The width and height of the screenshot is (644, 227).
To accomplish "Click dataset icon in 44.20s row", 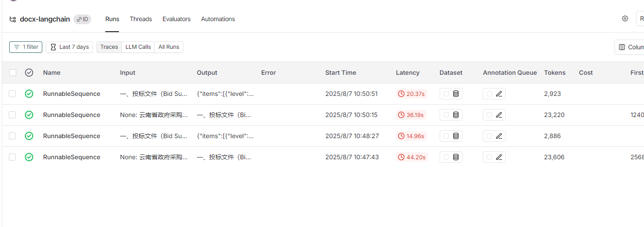I will pyautogui.click(x=456, y=157).
